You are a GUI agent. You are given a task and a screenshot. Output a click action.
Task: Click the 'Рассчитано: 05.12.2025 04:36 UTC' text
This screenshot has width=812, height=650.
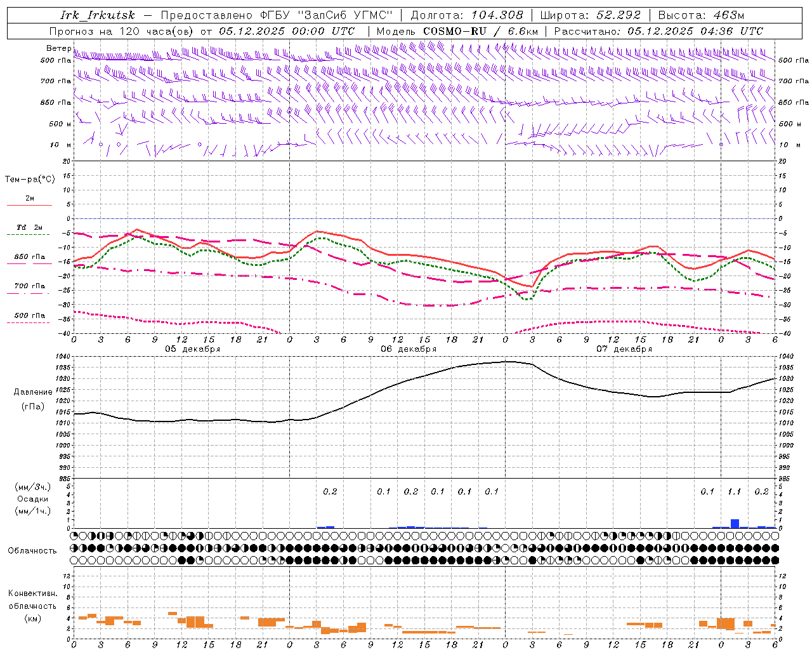(x=658, y=31)
